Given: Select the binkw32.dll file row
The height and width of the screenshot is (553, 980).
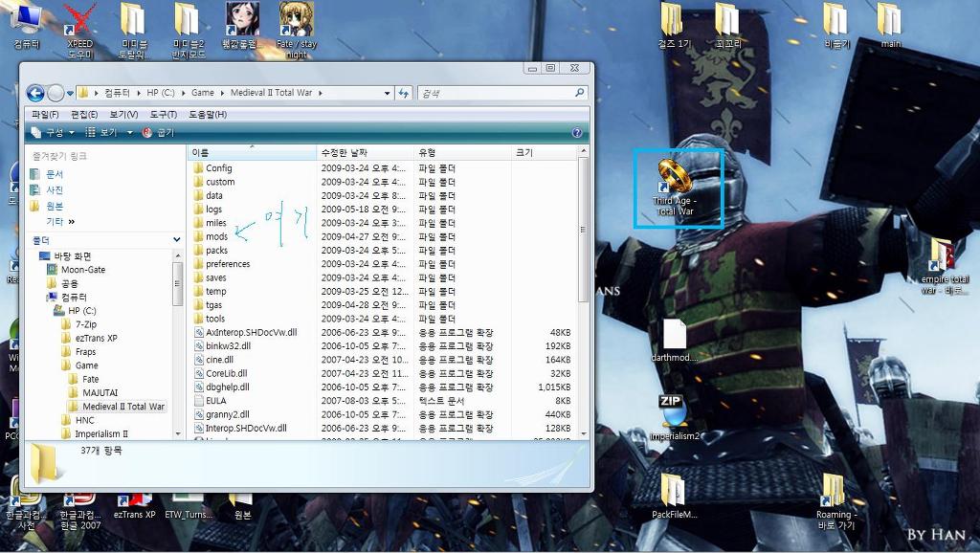Looking at the screenshot, I should 383,346.
